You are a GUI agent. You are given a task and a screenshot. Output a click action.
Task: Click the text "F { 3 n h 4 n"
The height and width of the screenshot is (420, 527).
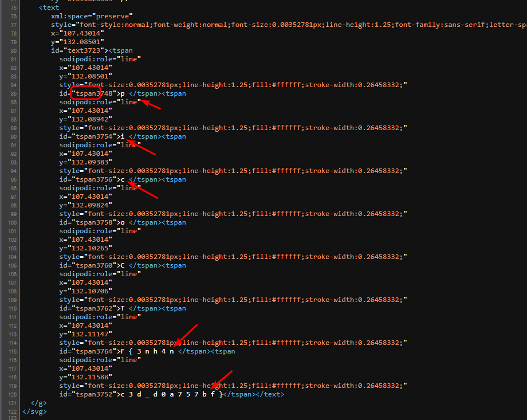coord(147,351)
